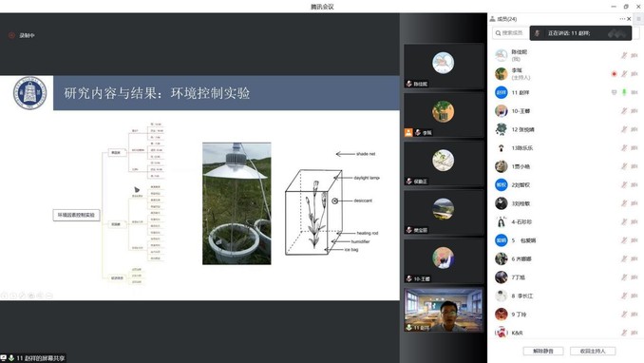Click camera-off icon in 9 丁 row
Viewport: 644px width, 363px height.
pyautogui.click(x=635, y=315)
